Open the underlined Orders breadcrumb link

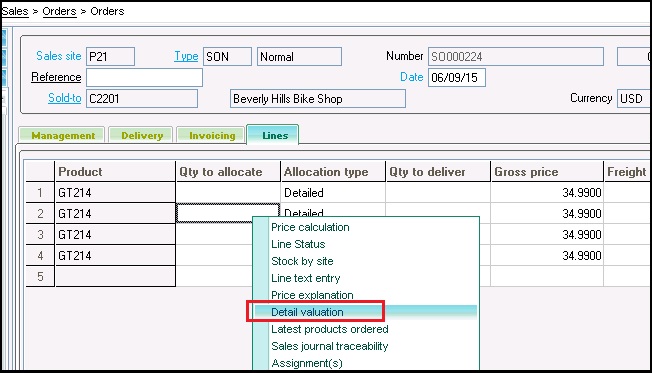(59, 11)
